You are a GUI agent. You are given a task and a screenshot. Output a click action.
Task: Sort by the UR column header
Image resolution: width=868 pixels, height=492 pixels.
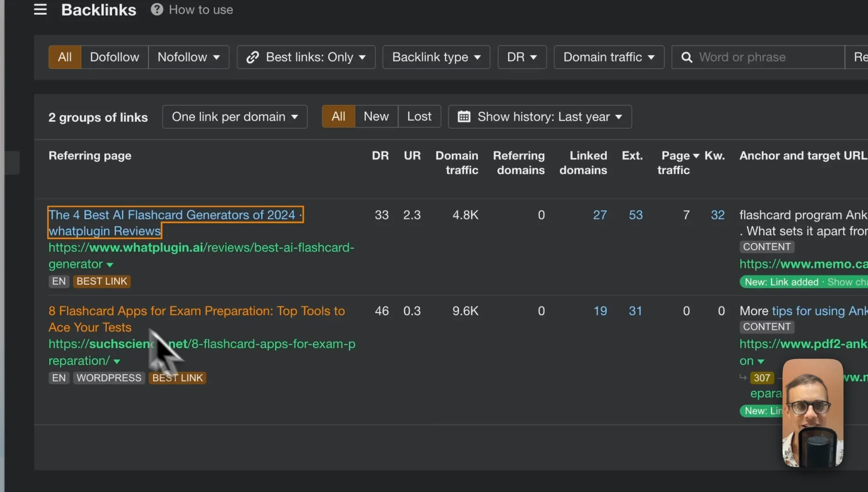point(412,155)
